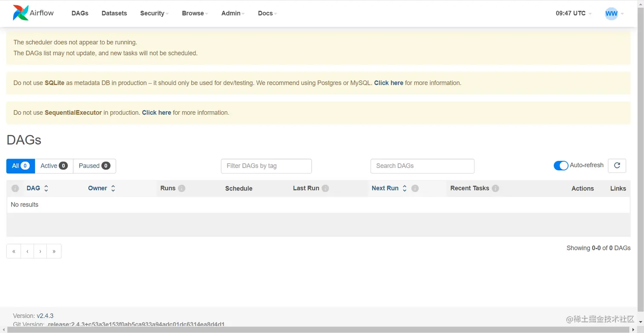The image size is (644, 333).
Task: Go to the next page of DAGs
Action: (x=40, y=251)
